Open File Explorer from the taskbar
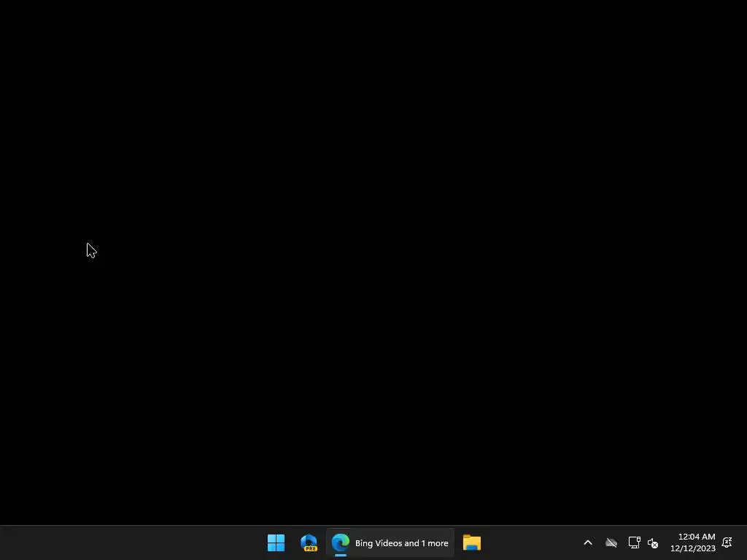Screen dimensions: 747x560 472,542
